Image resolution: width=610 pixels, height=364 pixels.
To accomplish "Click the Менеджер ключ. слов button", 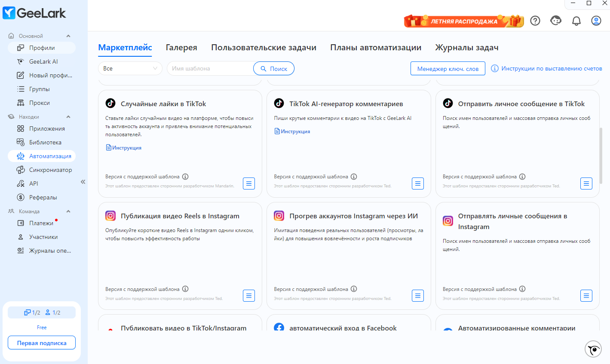I will (448, 68).
